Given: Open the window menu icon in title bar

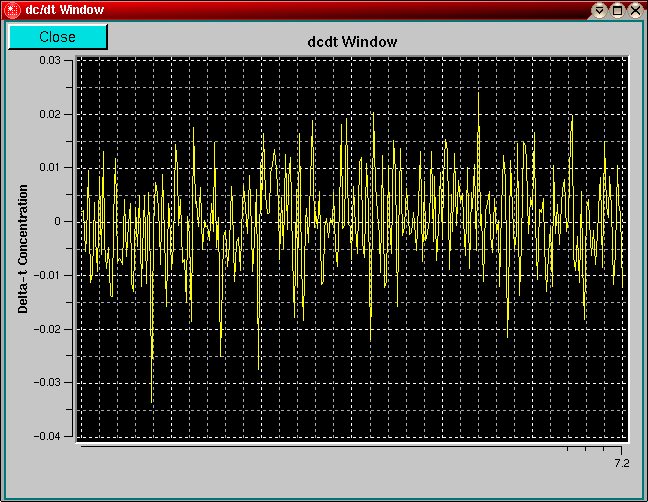Looking at the screenshot, I should (12, 10).
